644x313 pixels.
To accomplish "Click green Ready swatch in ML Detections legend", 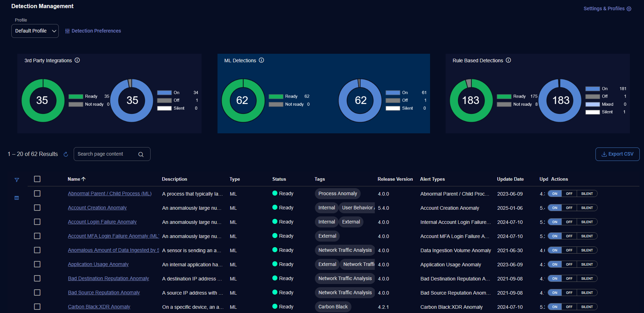I will click(x=276, y=97).
